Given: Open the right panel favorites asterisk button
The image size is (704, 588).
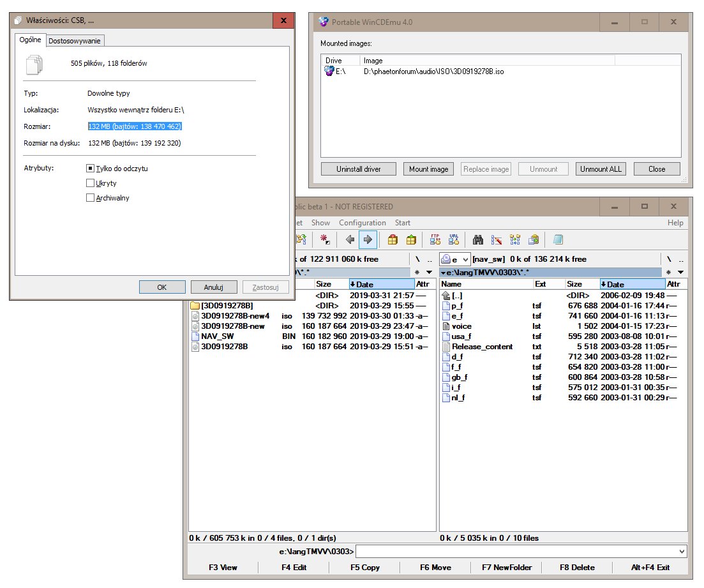Looking at the screenshot, I should (x=668, y=272).
